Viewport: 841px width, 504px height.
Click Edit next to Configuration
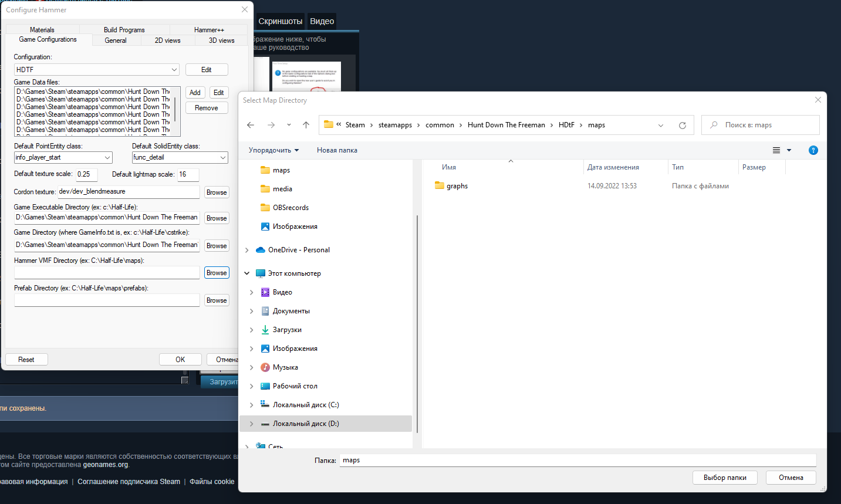(x=207, y=70)
